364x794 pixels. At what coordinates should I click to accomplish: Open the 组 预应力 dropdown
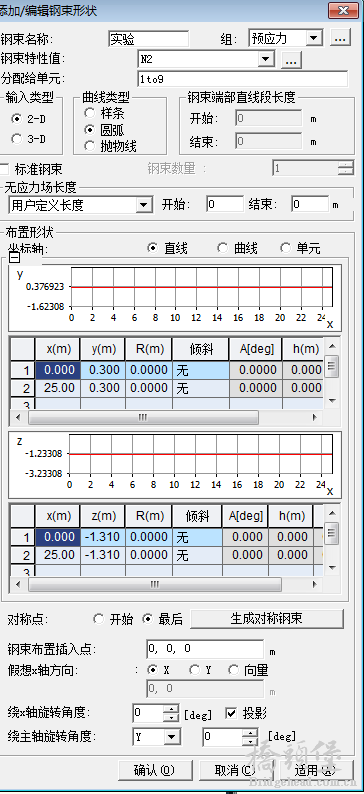[x=314, y=38]
